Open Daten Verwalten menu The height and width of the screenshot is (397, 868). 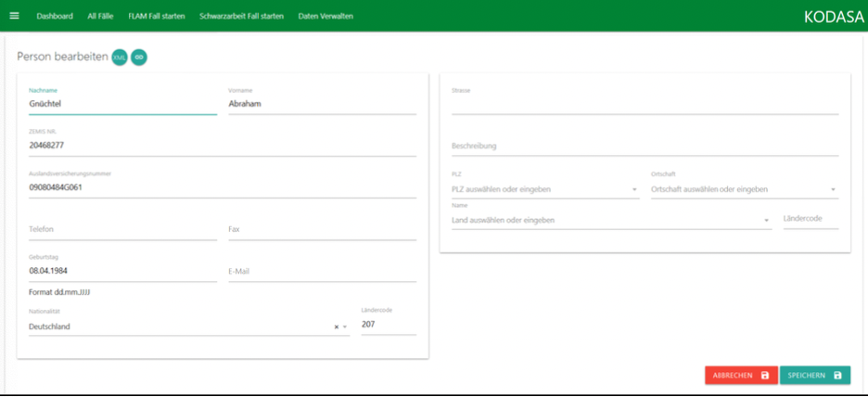coord(325,16)
